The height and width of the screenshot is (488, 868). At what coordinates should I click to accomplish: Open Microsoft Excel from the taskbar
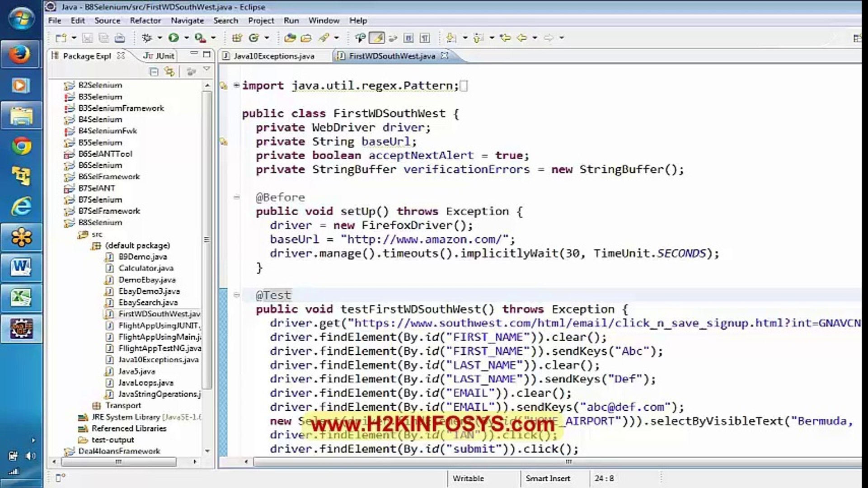point(21,297)
